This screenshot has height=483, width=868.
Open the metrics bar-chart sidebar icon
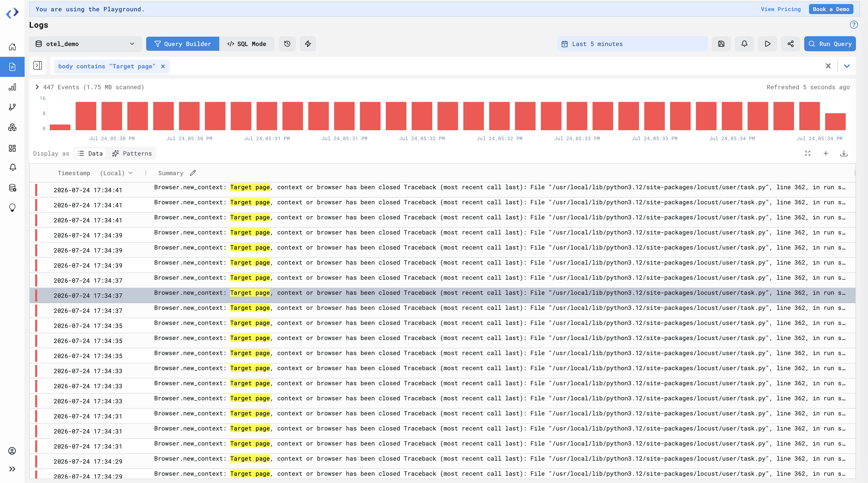[12, 87]
